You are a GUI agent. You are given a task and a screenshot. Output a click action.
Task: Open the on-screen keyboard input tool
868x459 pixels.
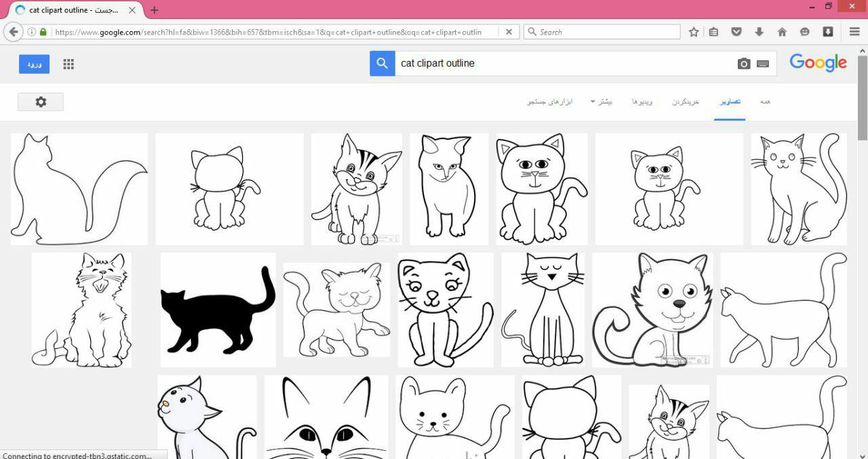coord(763,64)
